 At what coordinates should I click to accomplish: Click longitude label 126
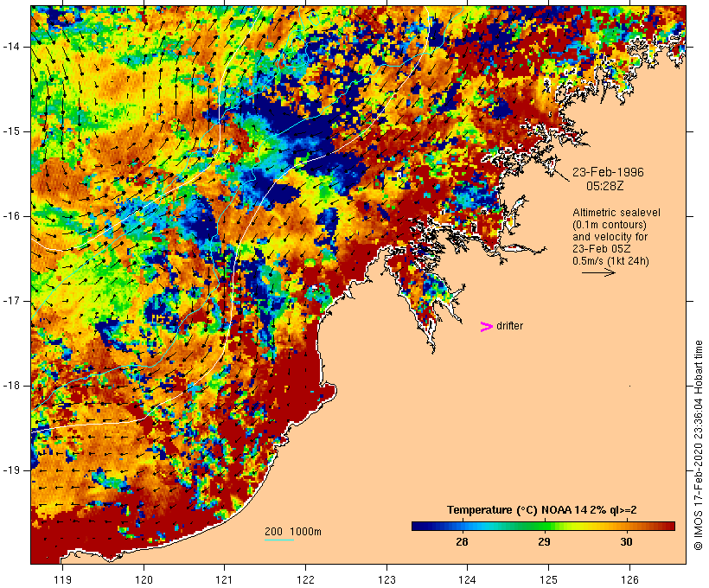coord(629,579)
